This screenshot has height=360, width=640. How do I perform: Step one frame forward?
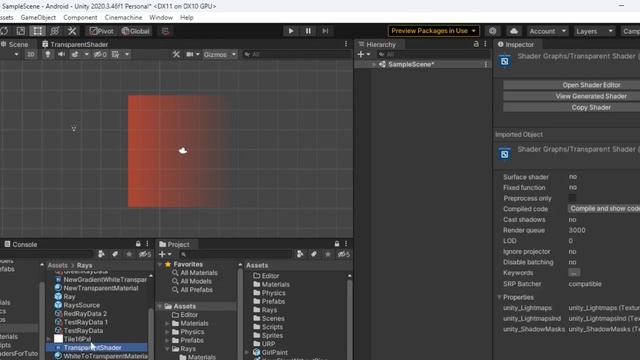click(x=325, y=31)
